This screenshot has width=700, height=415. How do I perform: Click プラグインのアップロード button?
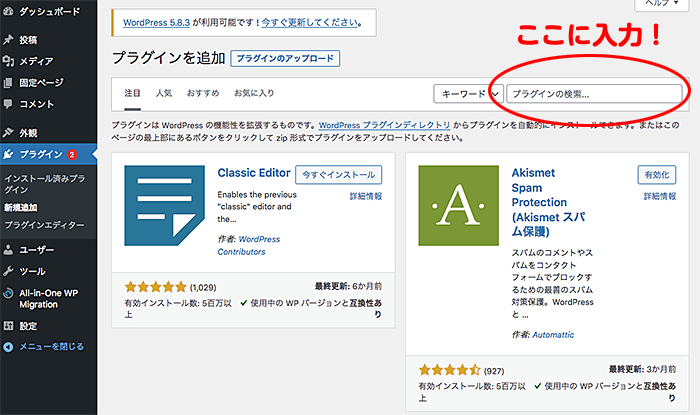[285, 58]
